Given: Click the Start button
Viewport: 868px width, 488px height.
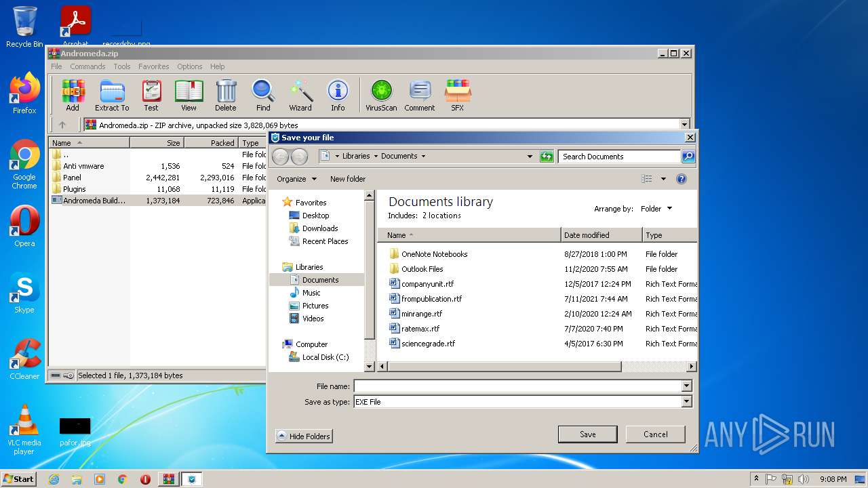Looking at the screenshot, I should click(18, 479).
